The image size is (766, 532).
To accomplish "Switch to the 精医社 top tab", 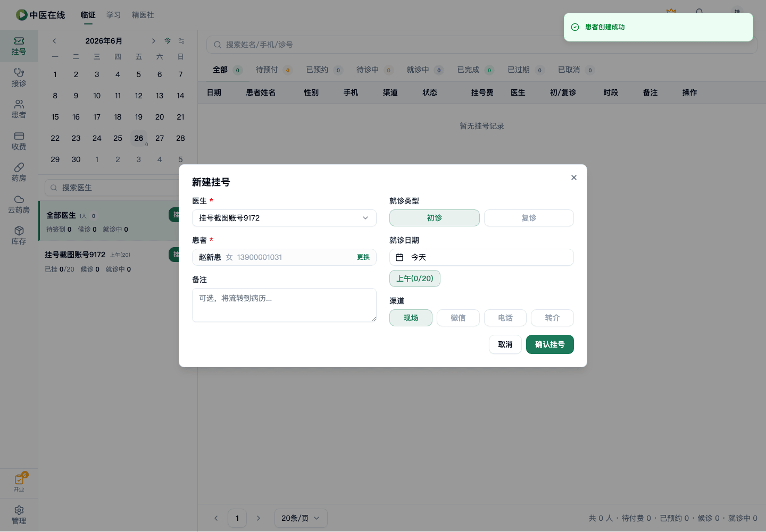I will (x=143, y=15).
